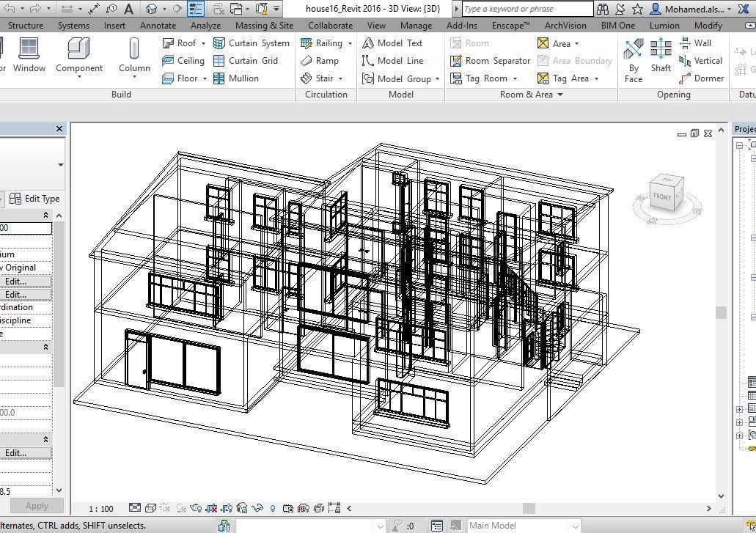Image resolution: width=756 pixels, height=533 pixels.
Task: Start the Ceiling tool
Action: click(x=183, y=61)
